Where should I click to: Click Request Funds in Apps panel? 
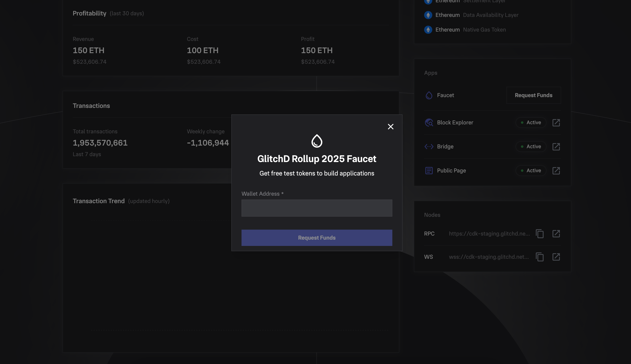pyautogui.click(x=533, y=95)
